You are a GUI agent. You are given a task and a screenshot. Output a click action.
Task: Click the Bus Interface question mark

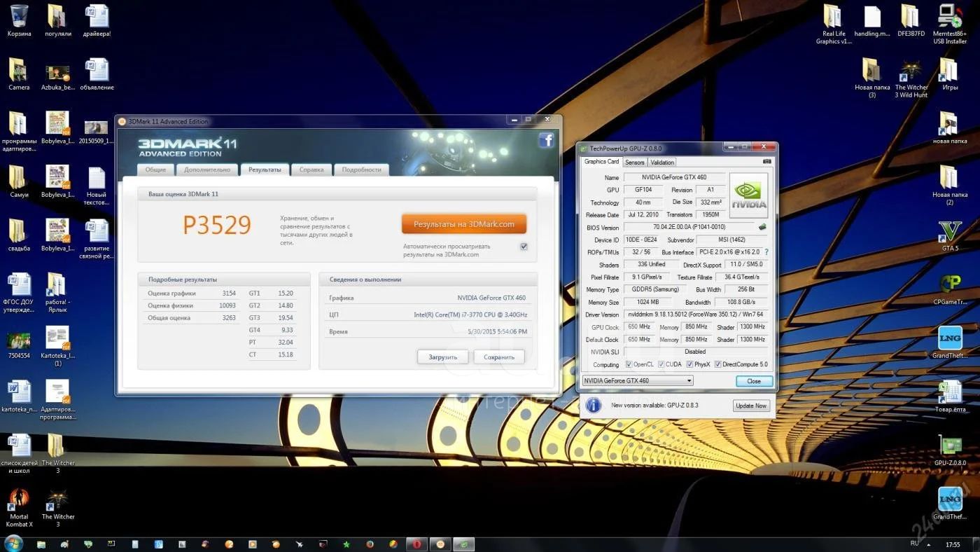[766, 252]
